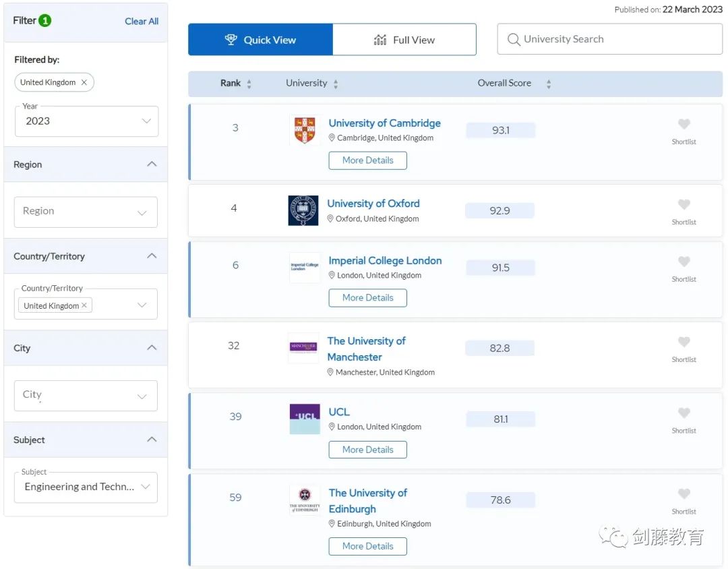
Task: Remove United Kingdom tag in Country dropdown
Action: [x=84, y=305]
